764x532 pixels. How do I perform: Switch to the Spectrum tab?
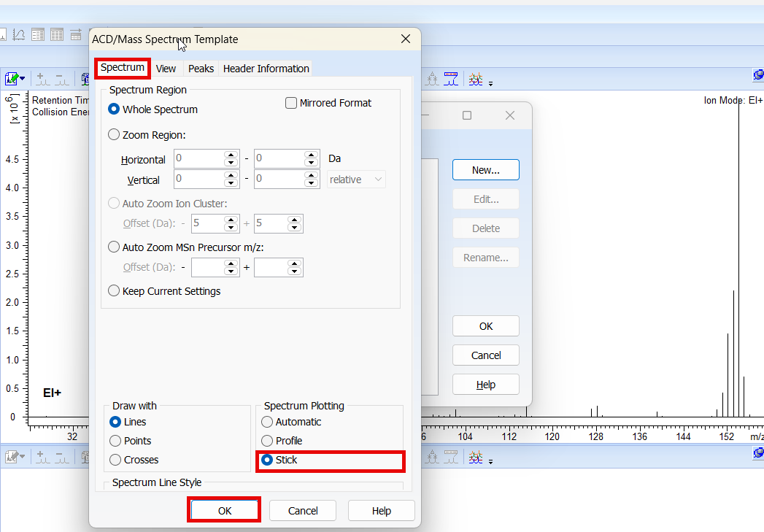point(123,67)
